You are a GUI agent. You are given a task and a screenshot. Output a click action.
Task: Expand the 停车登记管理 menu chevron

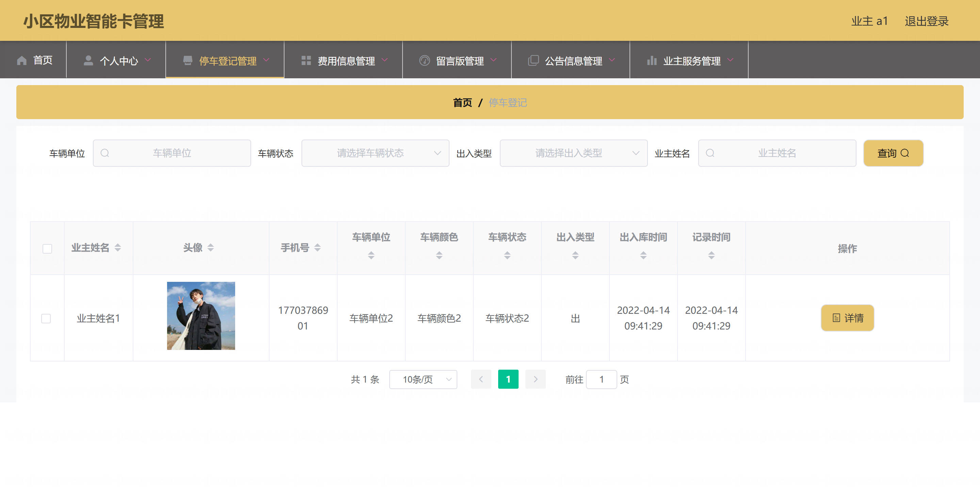(x=266, y=60)
